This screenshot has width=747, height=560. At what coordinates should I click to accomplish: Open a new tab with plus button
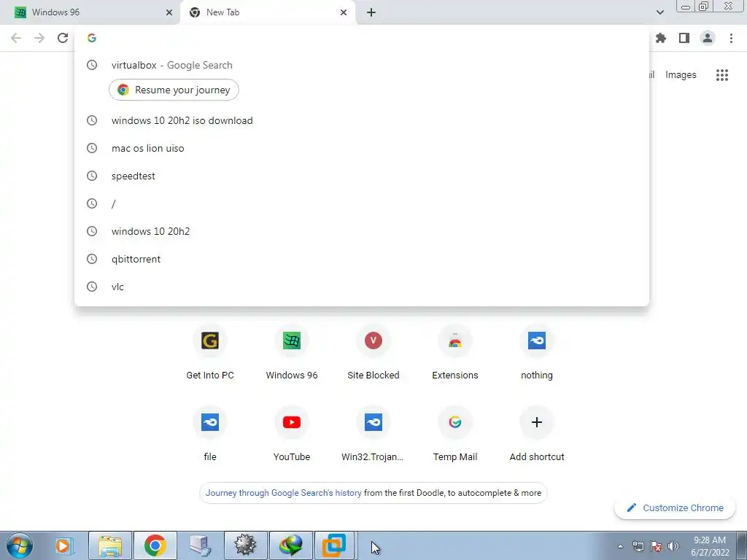pyautogui.click(x=371, y=12)
